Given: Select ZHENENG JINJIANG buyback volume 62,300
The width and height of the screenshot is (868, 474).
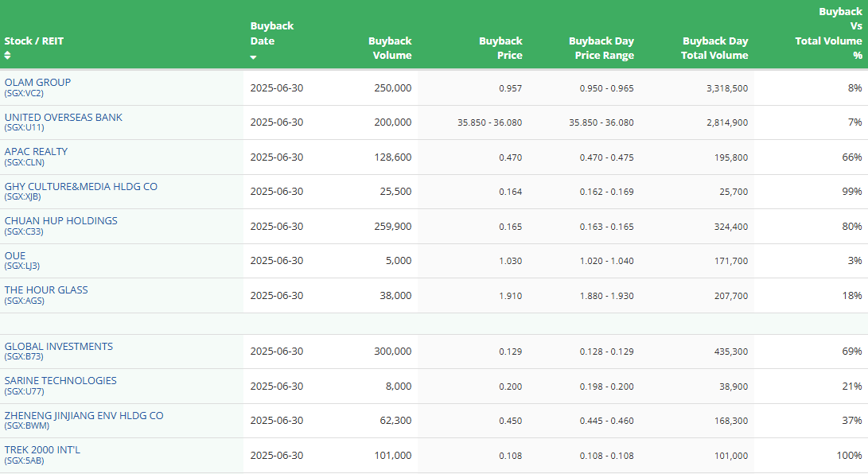Looking at the screenshot, I should tap(395, 421).
